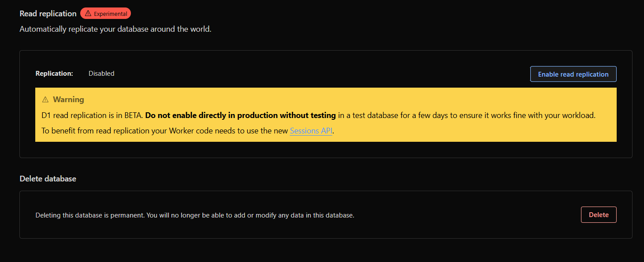Click 'D1 read replication is in BETA' text
The height and width of the screenshot is (262, 644).
tap(92, 116)
